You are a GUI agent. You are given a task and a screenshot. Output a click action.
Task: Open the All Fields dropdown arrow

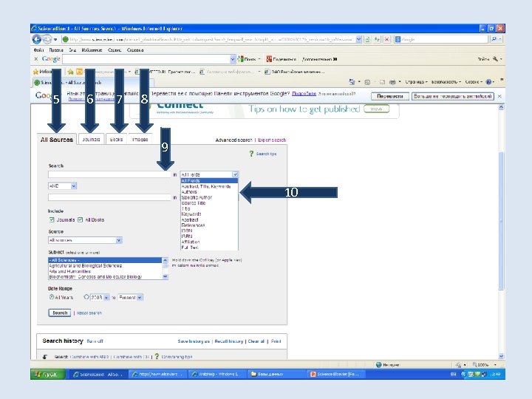pyautogui.click(x=235, y=174)
